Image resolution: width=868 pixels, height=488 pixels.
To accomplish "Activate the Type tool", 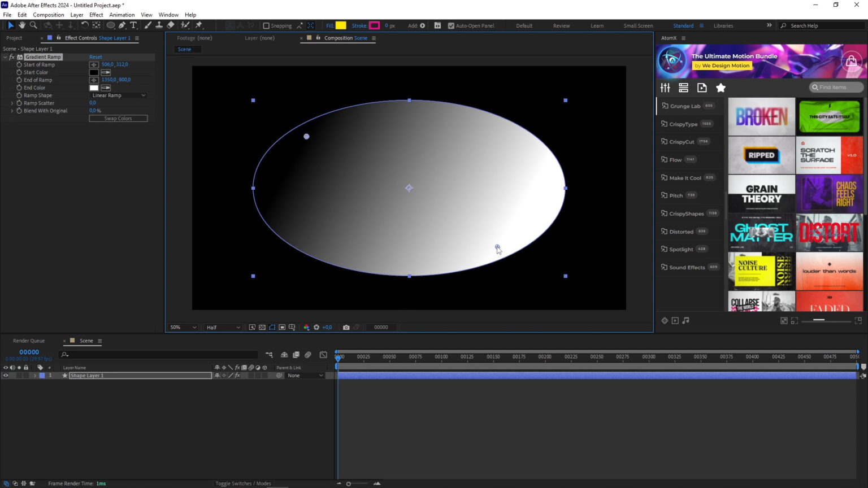I will [x=133, y=25].
